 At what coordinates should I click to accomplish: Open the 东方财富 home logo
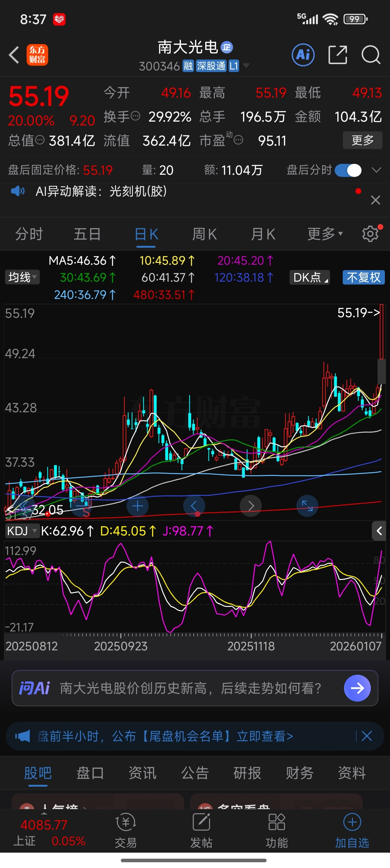coord(37,55)
